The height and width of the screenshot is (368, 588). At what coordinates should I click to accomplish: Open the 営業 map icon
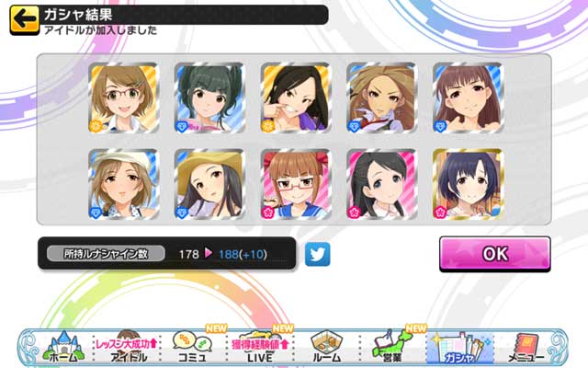(392, 347)
